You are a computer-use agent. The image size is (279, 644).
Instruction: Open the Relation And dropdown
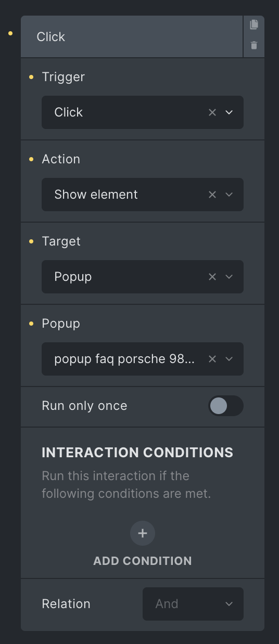pos(193,604)
